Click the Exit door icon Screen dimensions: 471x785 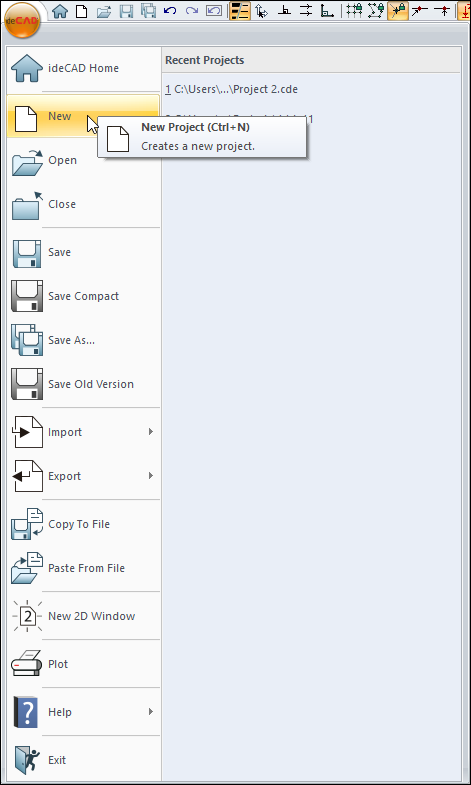tap(27, 760)
